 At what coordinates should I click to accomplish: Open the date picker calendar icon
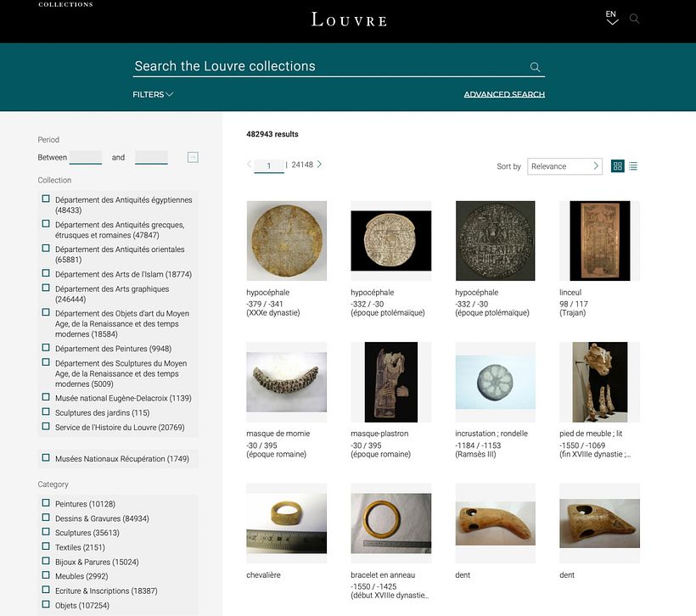coord(192,157)
